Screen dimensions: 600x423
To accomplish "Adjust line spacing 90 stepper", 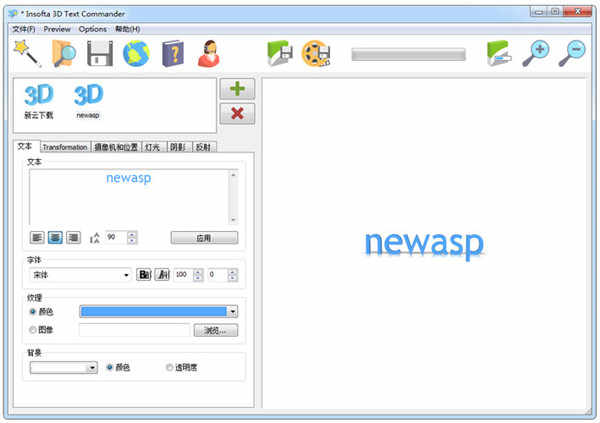I will pos(132,238).
